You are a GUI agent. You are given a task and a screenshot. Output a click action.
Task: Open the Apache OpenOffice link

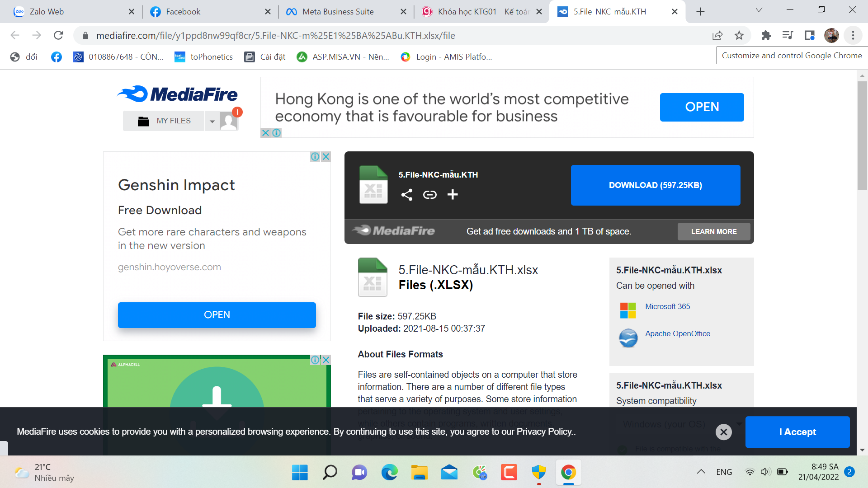677,333
